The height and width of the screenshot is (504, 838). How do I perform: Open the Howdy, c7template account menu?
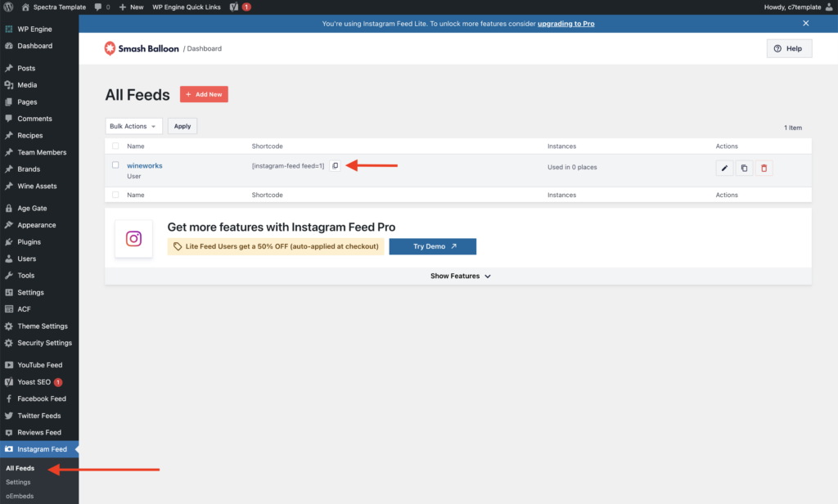coord(798,7)
